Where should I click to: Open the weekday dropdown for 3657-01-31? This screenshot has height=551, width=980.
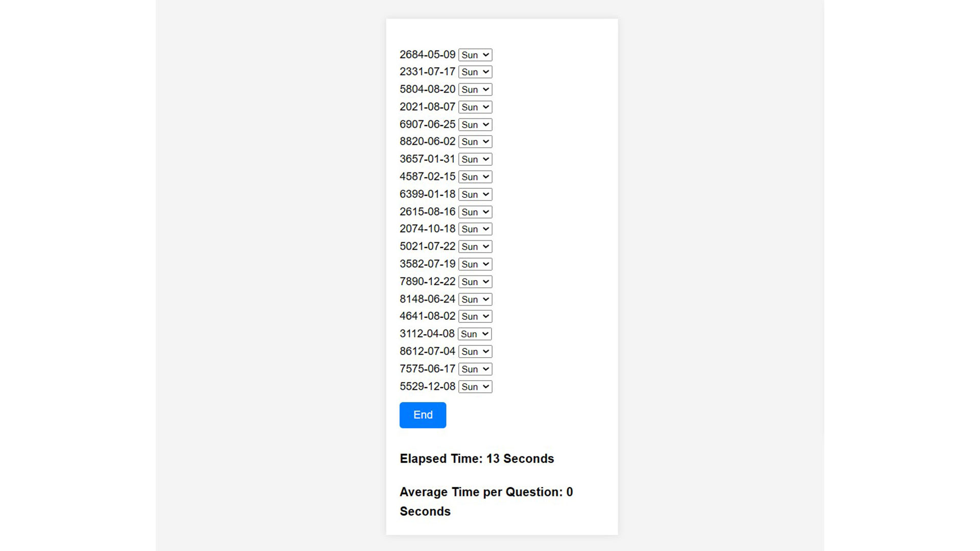pos(475,159)
